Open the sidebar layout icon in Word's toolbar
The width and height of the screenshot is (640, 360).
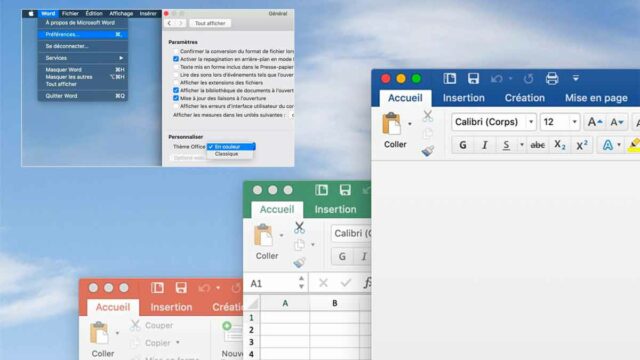[x=449, y=78]
